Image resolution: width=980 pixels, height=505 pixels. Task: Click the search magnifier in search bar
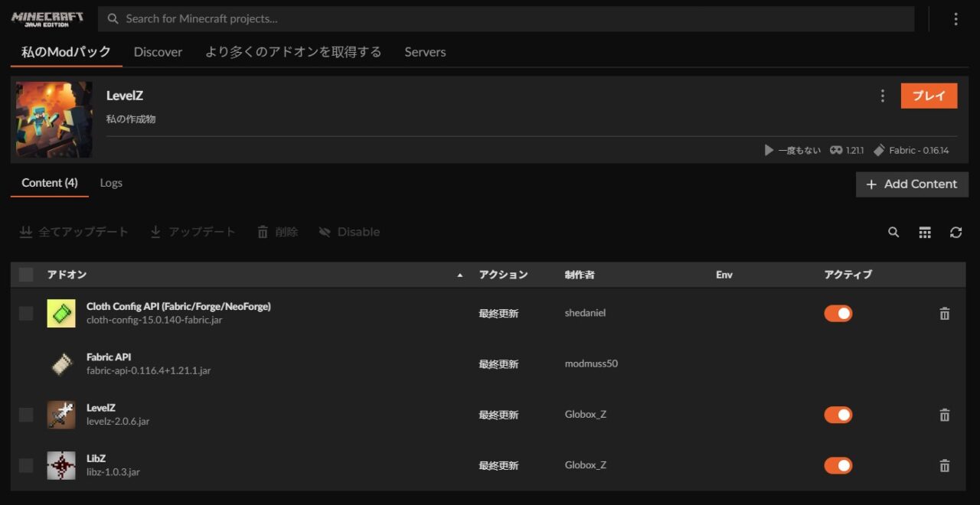113,18
